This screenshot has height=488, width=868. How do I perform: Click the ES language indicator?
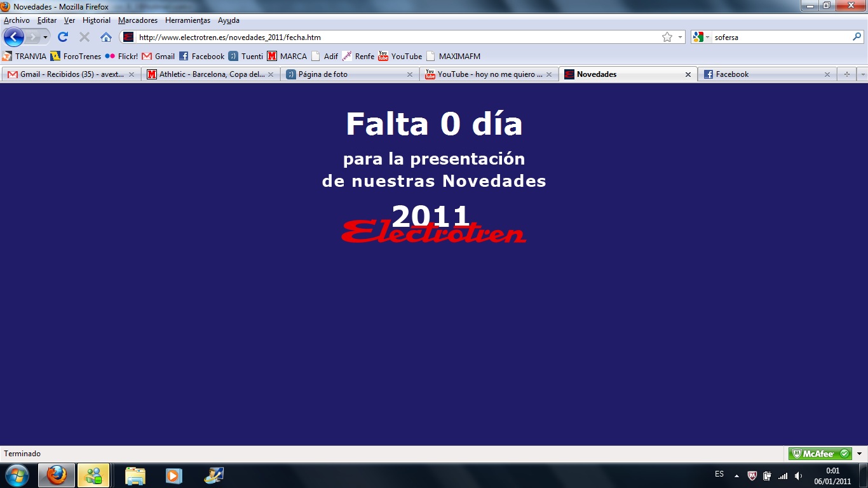coord(719,474)
